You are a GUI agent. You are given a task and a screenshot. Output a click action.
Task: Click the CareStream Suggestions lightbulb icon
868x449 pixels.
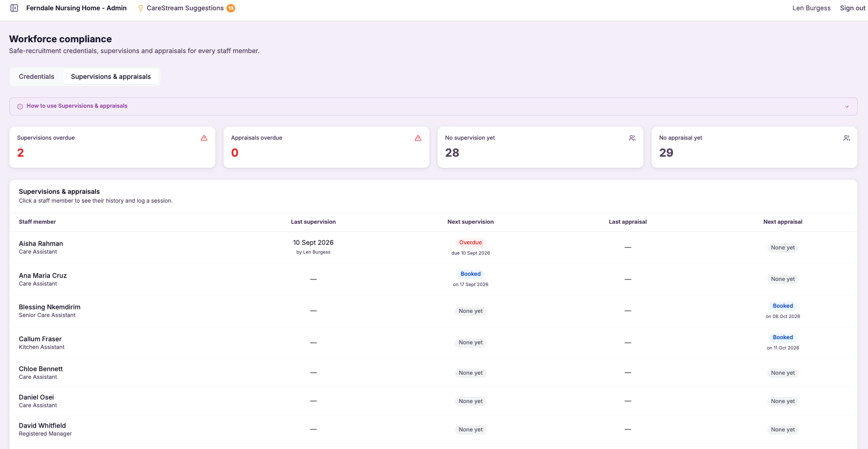pos(140,8)
